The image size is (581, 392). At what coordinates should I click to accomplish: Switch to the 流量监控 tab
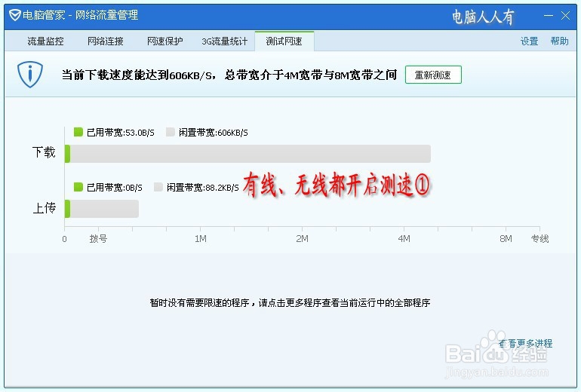tap(45, 41)
